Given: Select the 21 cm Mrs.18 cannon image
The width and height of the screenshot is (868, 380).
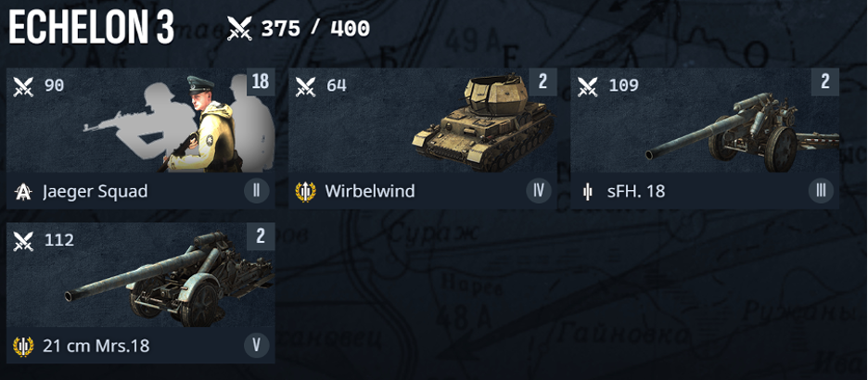Looking at the screenshot, I should (x=169, y=281).
